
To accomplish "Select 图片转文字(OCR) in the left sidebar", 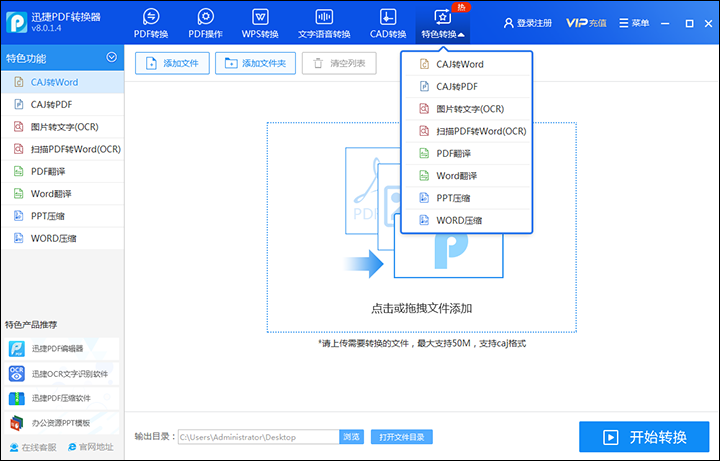I will click(62, 127).
